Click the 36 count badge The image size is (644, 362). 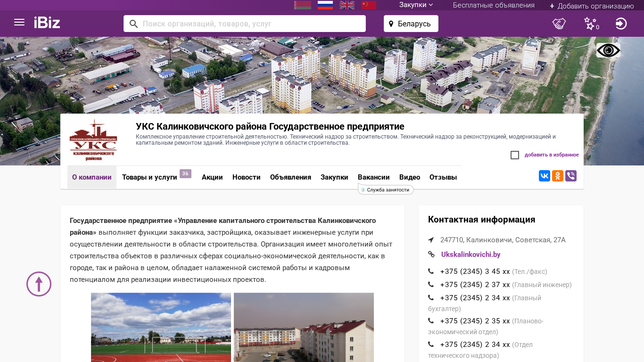pyautogui.click(x=185, y=173)
